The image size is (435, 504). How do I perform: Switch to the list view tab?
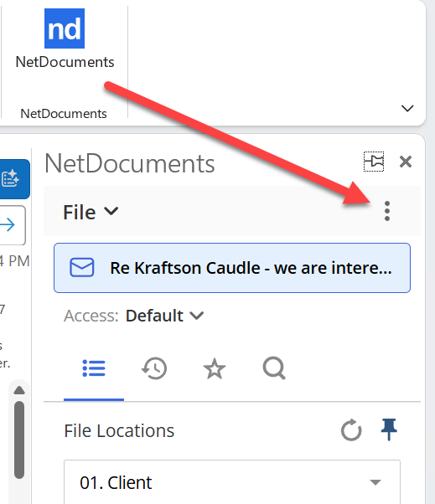point(94,368)
